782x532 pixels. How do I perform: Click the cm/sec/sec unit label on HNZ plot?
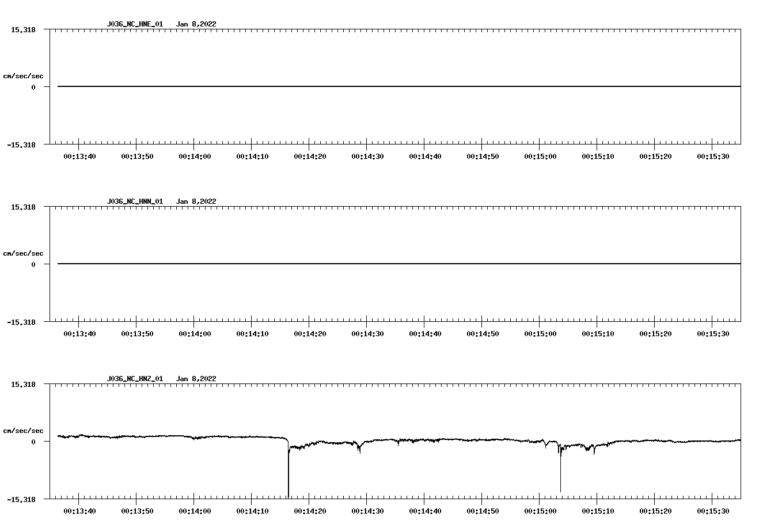point(23,431)
